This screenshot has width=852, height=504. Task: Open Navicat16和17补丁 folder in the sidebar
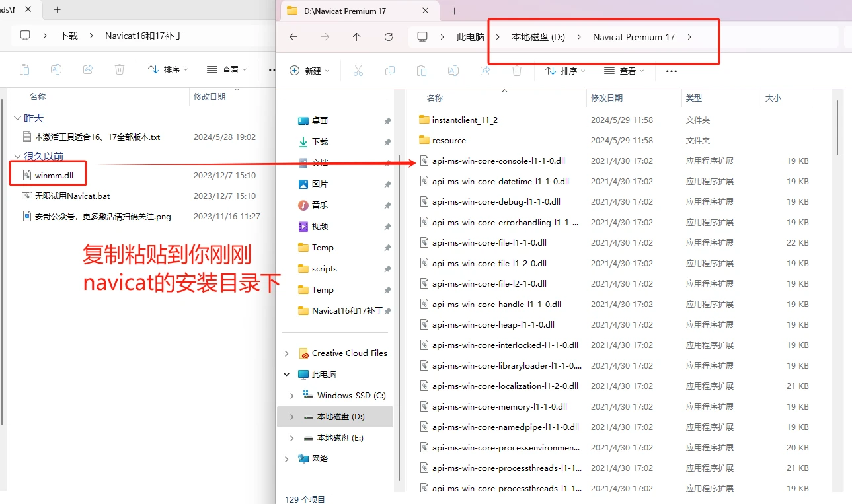point(347,311)
